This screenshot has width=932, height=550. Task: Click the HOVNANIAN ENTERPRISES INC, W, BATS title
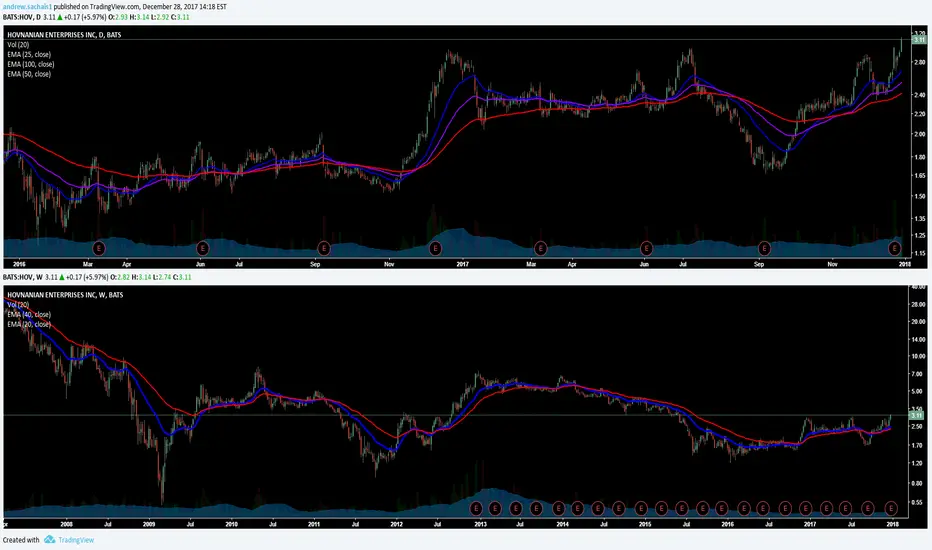click(x=65, y=295)
